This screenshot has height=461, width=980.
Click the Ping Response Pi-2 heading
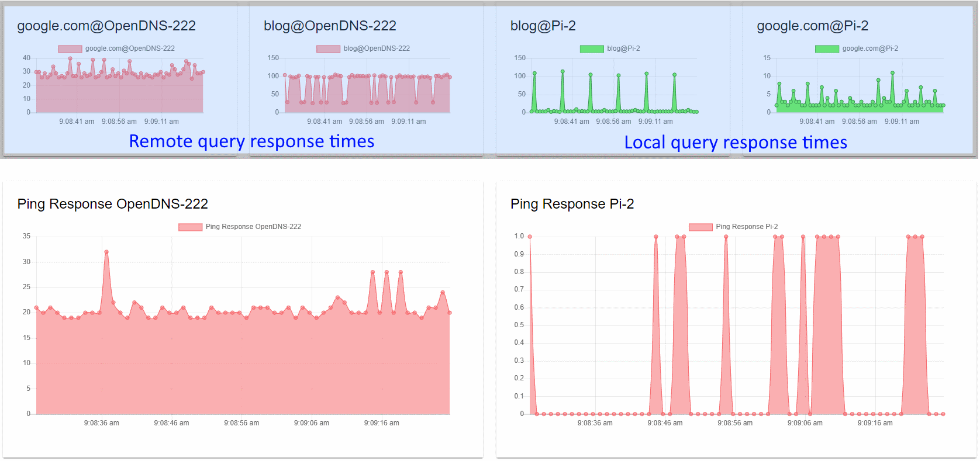point(572,204)
